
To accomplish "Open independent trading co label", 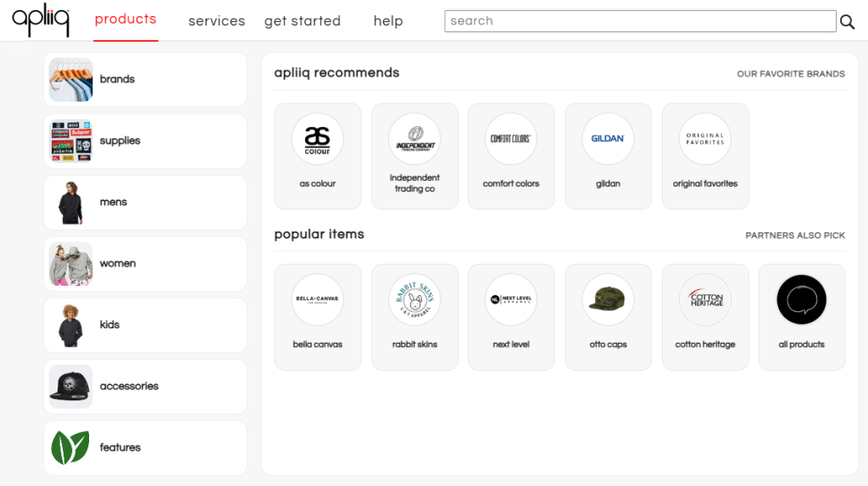I will point(415,183).
